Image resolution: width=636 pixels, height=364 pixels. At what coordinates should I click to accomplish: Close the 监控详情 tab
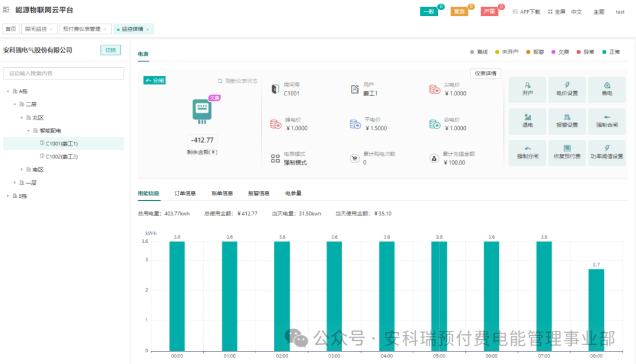tap(148, 29)
